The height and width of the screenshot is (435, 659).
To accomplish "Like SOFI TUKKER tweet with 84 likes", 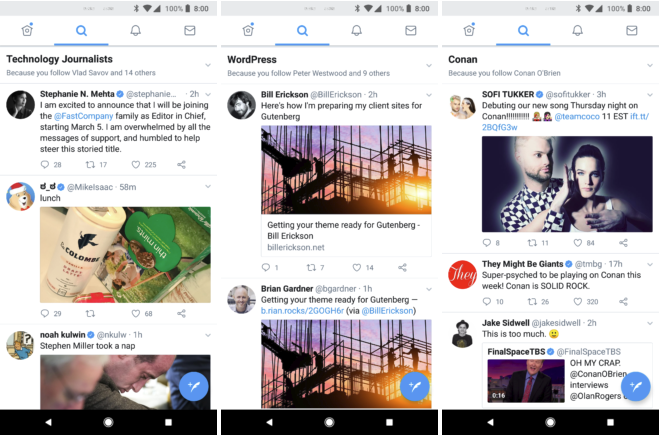I will click(x=577, y=243).
